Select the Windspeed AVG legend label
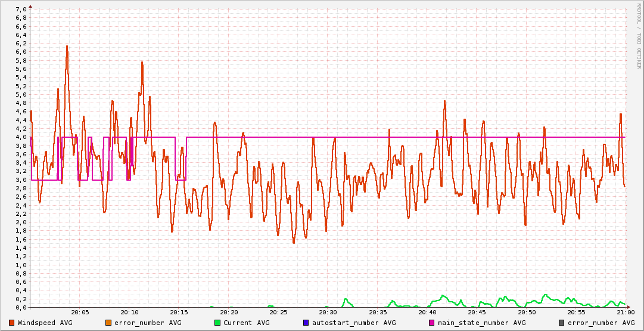Screen dimensions: 644x331 point(45,323)
